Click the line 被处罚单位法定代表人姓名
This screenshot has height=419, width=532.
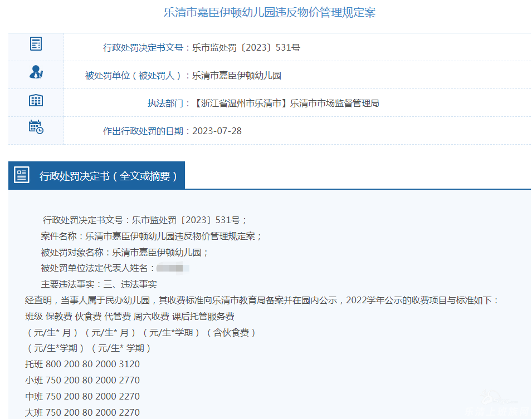(x=97, y=268)
